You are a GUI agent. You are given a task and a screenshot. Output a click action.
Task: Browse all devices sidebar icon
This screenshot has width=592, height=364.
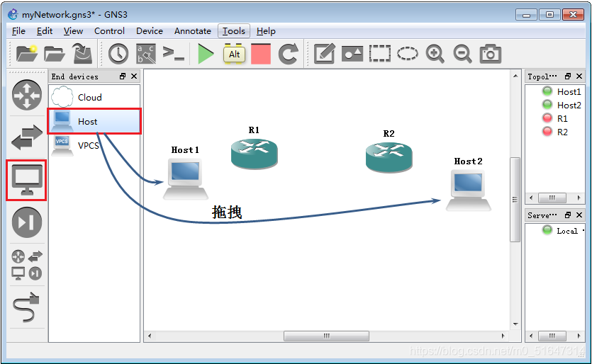(x=26, y=265)
